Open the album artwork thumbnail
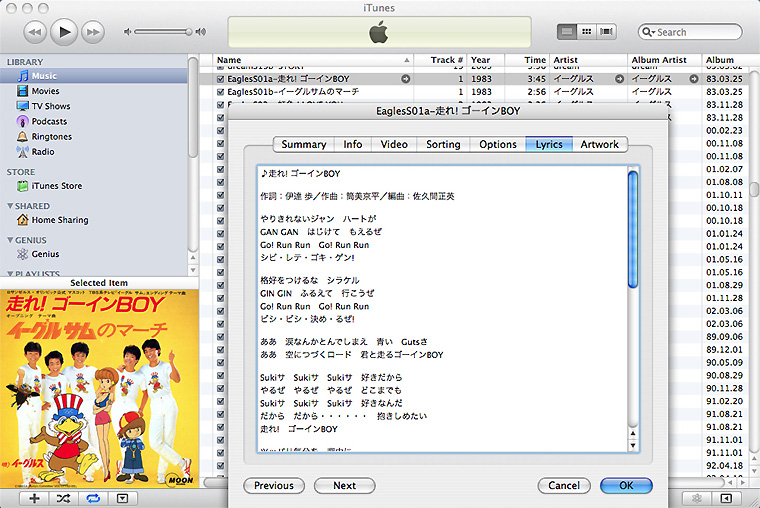This screenshot has width=760, height=508. (x=99, y=388)
